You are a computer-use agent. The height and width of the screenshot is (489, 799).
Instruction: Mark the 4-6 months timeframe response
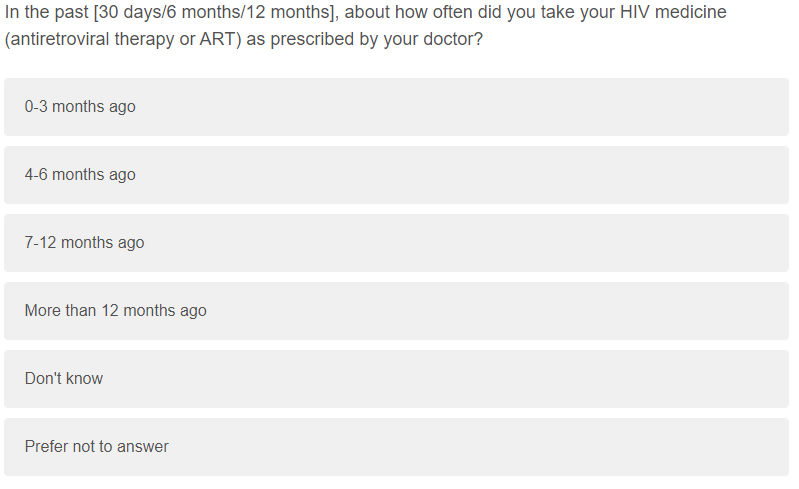point(396,175)
